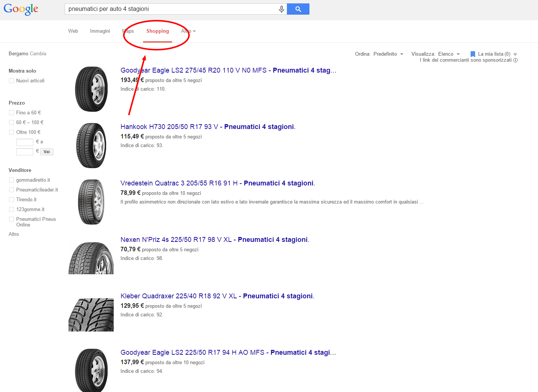Check the 60 € – 100 € filter
This screenshot has height=392, width=538.
click(11, 123)
